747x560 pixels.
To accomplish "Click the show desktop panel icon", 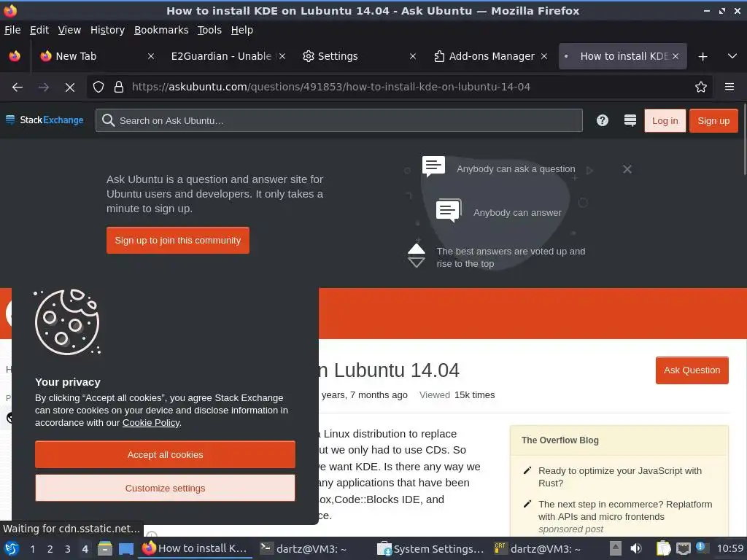I will pyautogui.click(x=125, y=548).
